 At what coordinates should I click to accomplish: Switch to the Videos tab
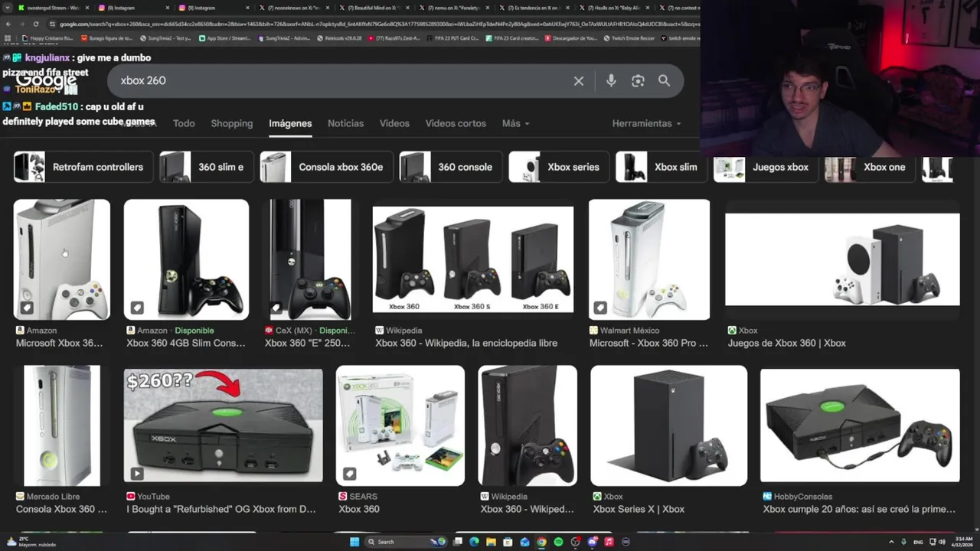(394, 123)
